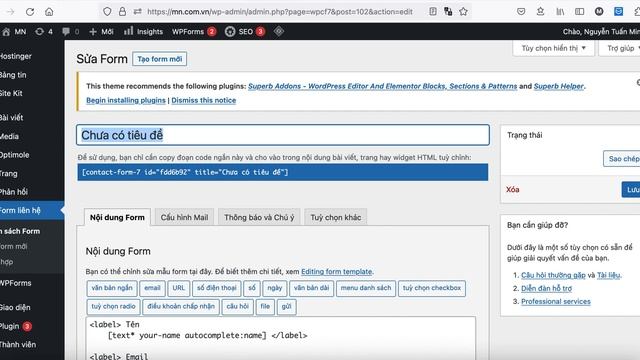Open the Editing form template link
The height and width of the screenshot is (360, 640).
pyautogui.click(x=337, y=271)
